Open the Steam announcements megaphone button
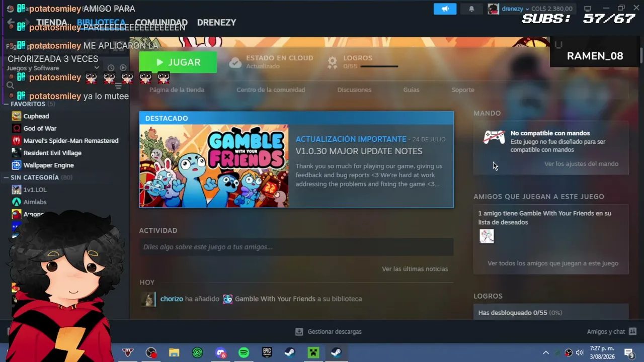 click(x=445, y=9)
